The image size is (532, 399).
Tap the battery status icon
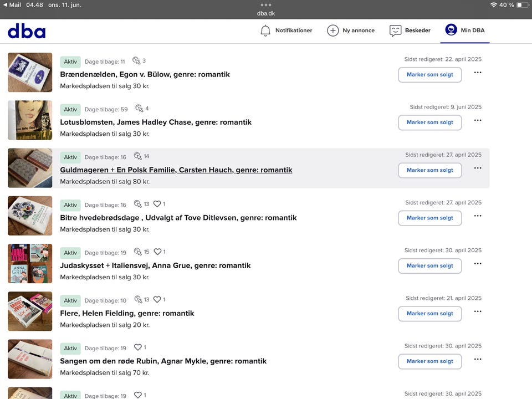523,5
